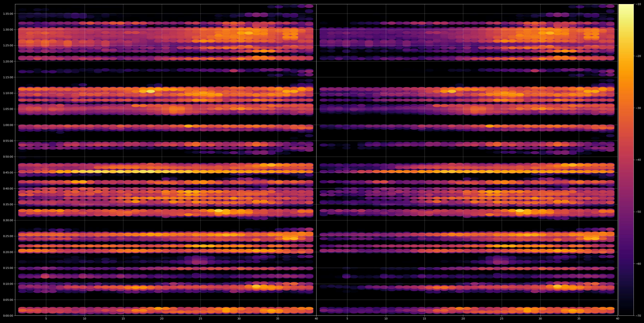Choose the y-axis label 1:15:00
This screenshot has width=644, height=323.
8,77
